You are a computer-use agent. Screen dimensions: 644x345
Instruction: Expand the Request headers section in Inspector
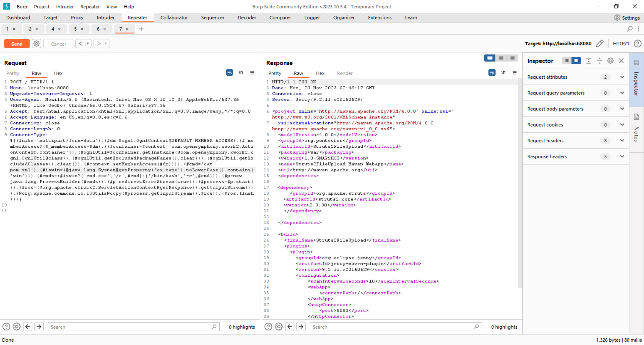[x=622, y=141]
